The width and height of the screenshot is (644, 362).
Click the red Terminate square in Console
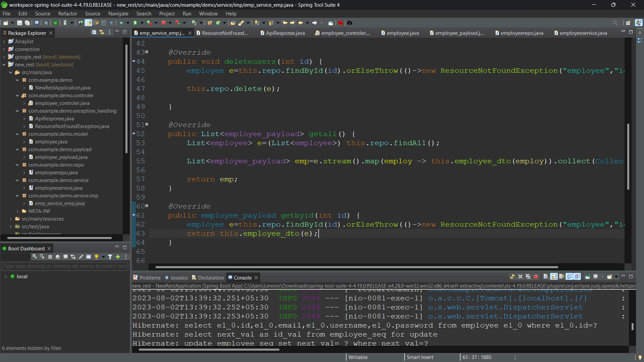pyautogui.click(x=536, y=277)
